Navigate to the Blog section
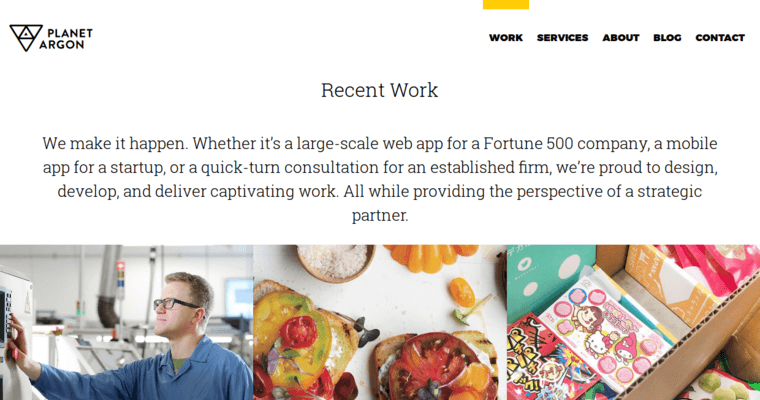Screen dimensions: 760x400 (667, 38)
